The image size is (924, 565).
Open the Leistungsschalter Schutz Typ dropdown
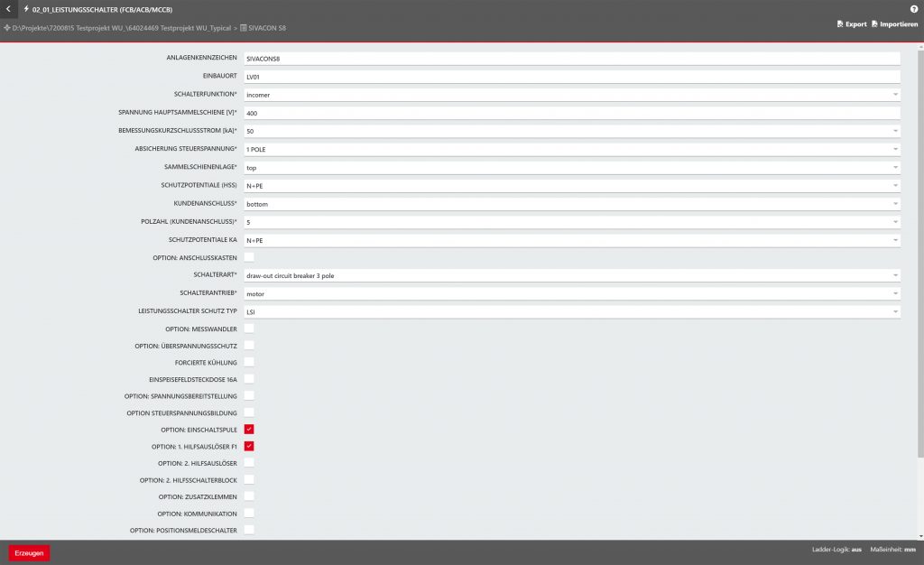pyautogui.click(x=572, y=311)
